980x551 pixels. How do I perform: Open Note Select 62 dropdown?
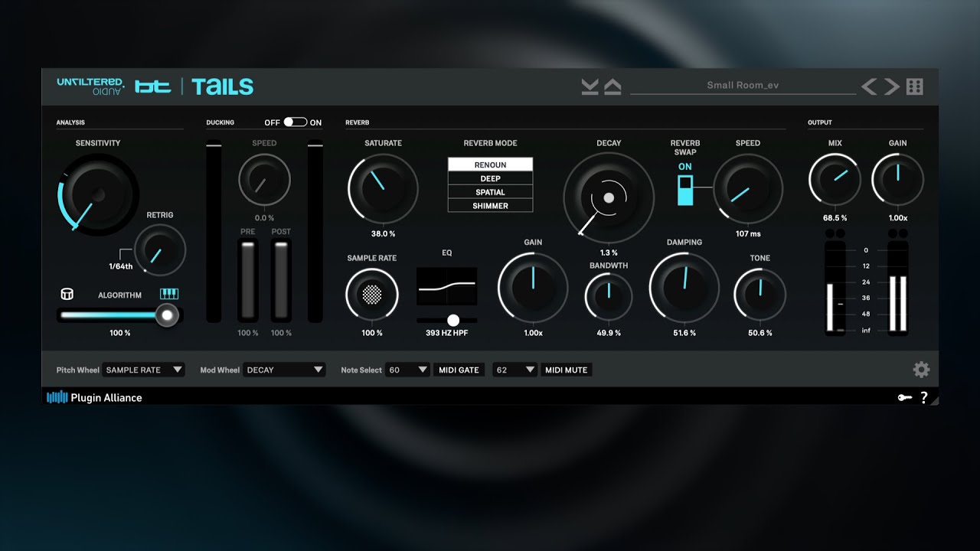[x=514, y=370]
